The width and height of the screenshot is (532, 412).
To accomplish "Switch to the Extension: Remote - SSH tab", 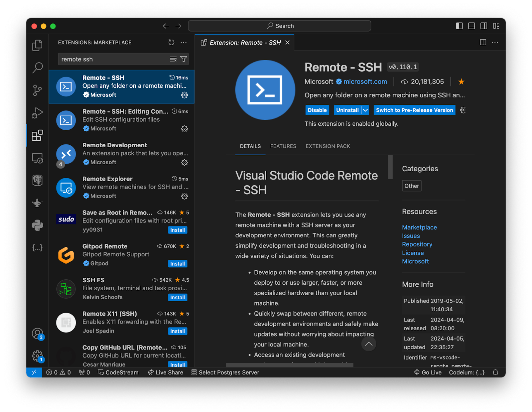I will click(x=245, y=43).
